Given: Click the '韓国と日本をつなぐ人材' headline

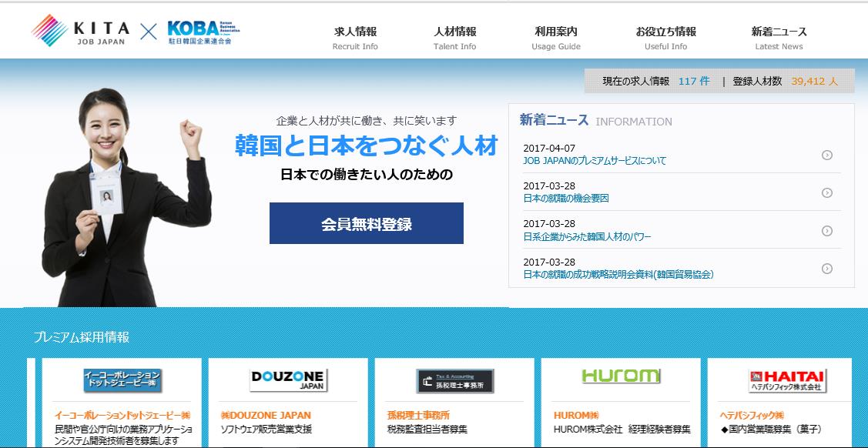Looking at the screenshot, I should (367, 145).
